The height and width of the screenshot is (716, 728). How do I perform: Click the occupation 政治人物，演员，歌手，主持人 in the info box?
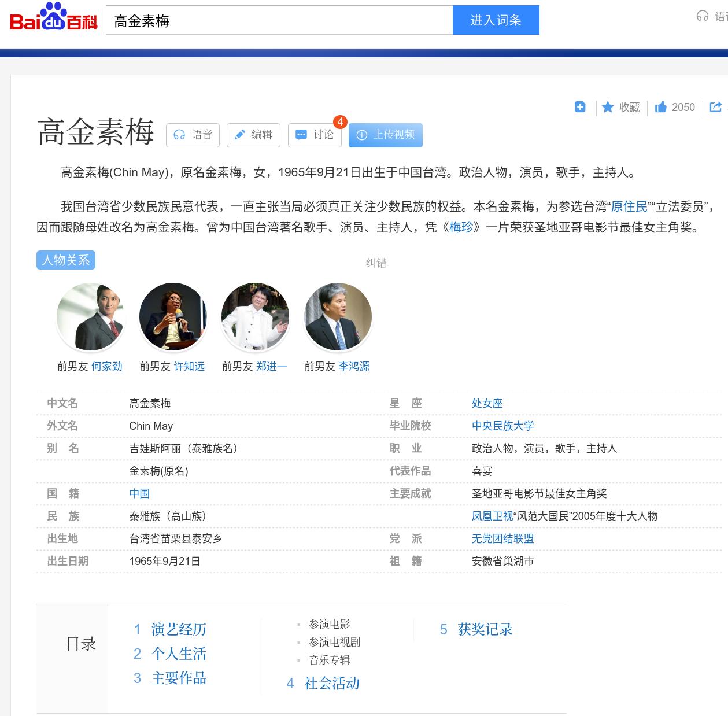point(545,448)
